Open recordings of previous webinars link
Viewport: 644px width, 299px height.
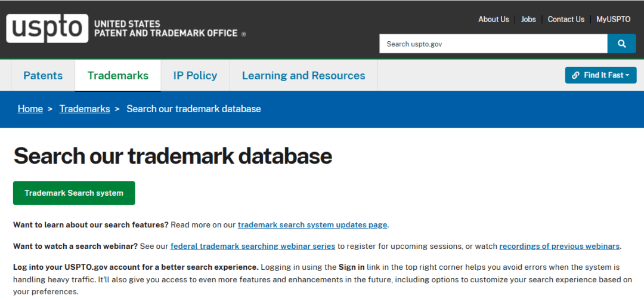(559, 246)
